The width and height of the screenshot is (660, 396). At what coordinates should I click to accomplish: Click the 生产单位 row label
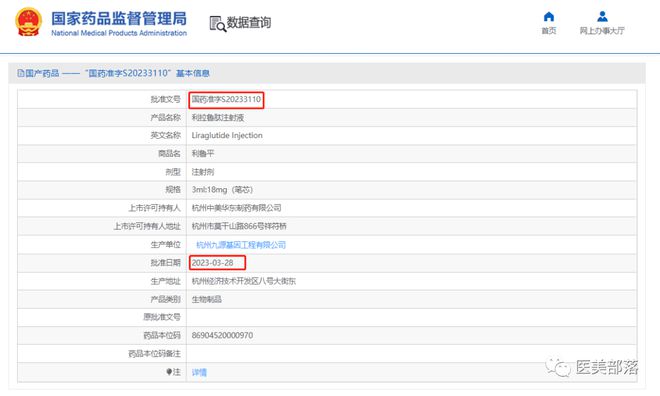click(165, 245)
